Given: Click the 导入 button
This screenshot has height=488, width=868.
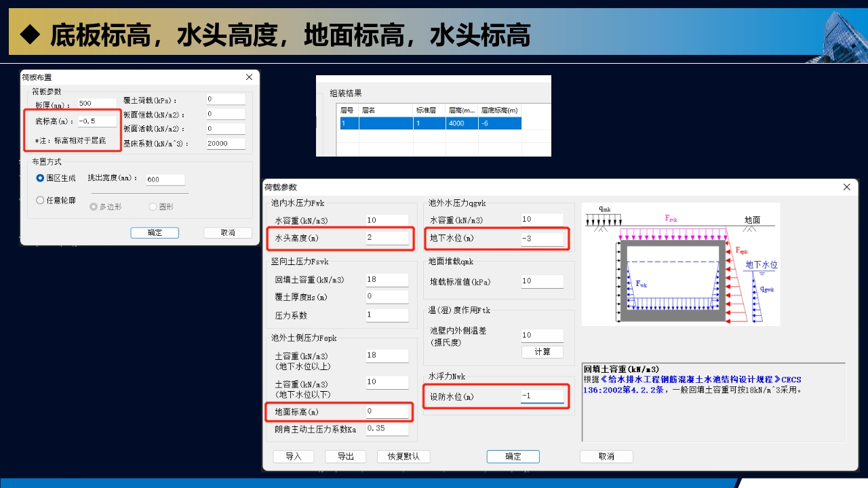Looking at the screenshot, I should [x=293, y=456].
